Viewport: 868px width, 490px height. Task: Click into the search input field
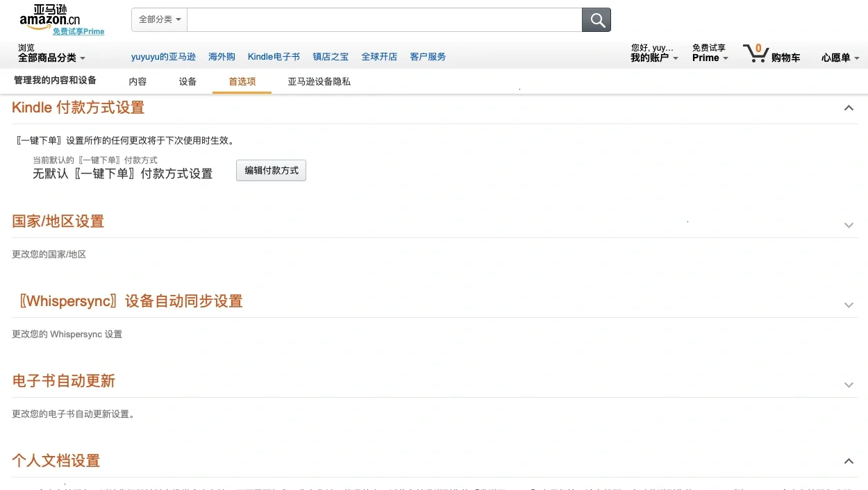[384, 20]
